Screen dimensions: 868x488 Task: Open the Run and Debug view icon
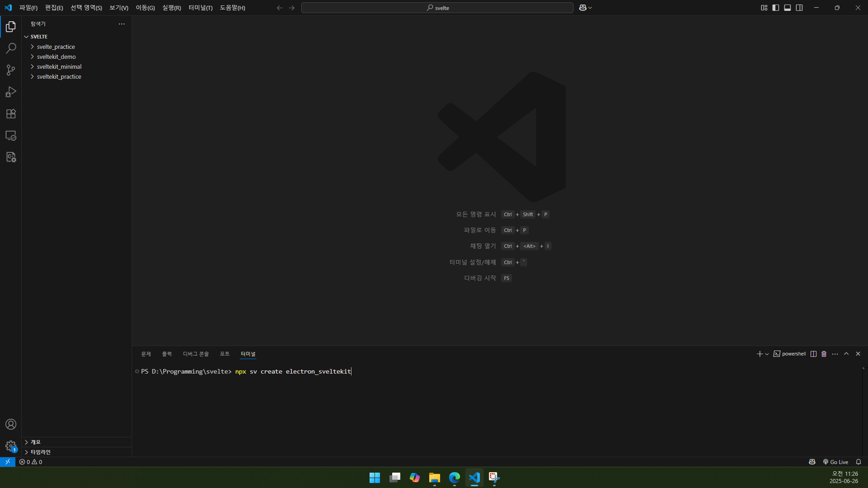11,92
